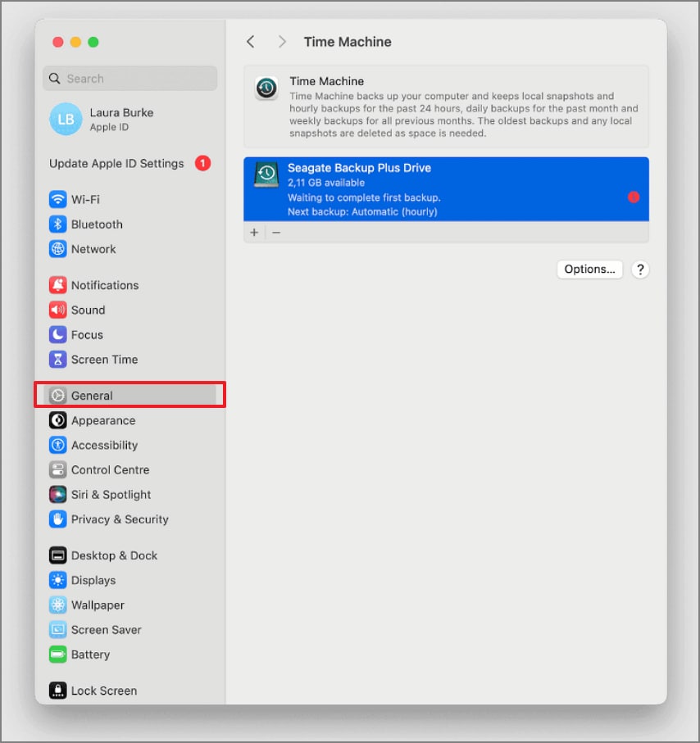The image size is (700, 743).
Task: Select Sound label in sidebar
Action: (x=89, y=310)
